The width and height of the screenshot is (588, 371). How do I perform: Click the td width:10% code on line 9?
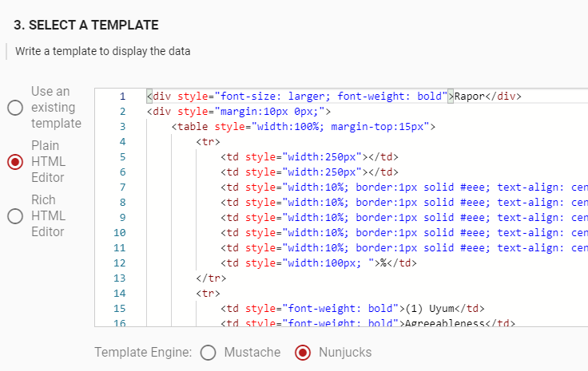coord(404,218)
